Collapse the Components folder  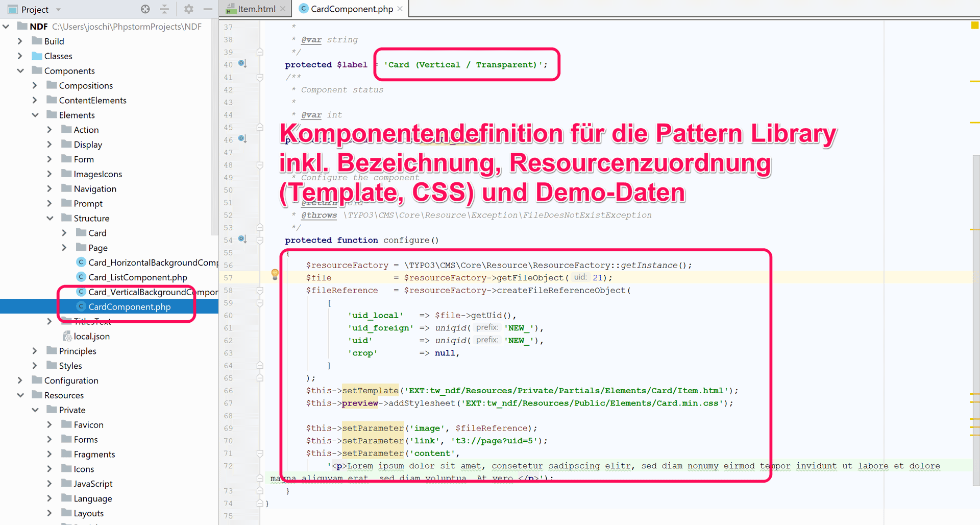click(x=20, y=70)
